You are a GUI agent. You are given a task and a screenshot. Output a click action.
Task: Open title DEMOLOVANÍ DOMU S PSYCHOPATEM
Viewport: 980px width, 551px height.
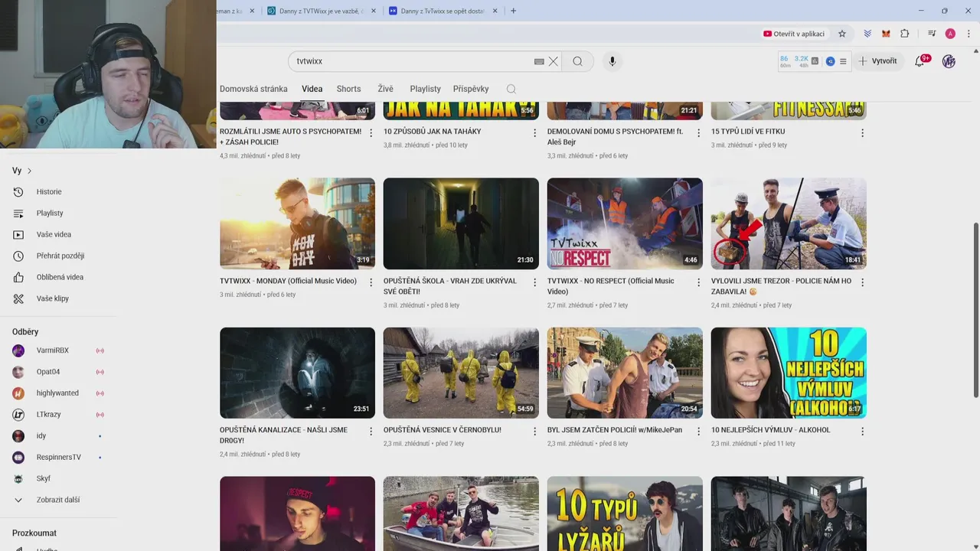(x=616, y=136)
